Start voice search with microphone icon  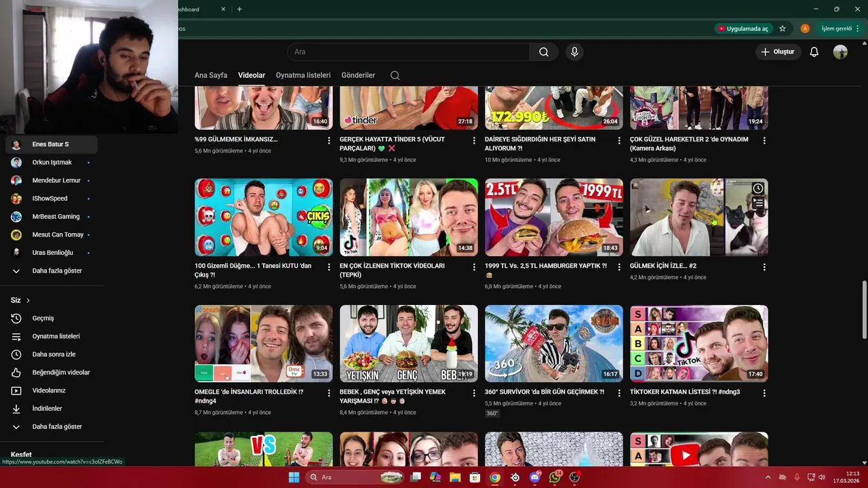(x=574, y=52)
